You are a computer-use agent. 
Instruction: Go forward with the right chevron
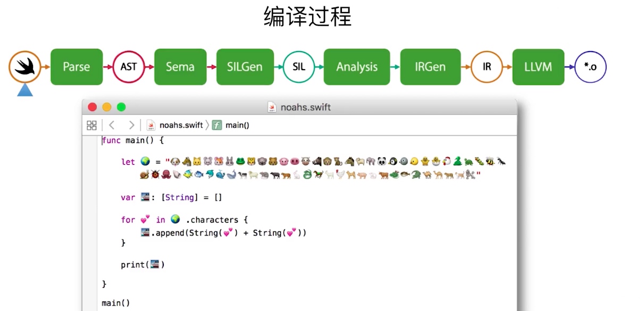(131, 125)
